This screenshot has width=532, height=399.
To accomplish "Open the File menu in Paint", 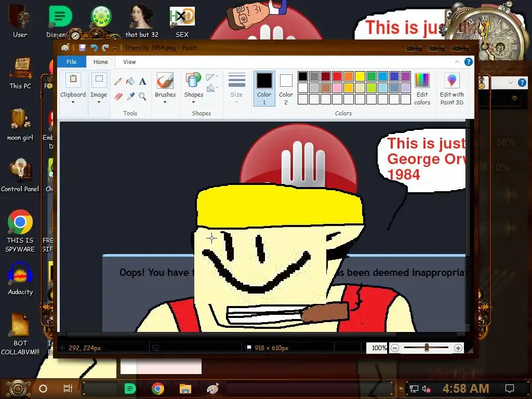I will (x=71, y=62).
